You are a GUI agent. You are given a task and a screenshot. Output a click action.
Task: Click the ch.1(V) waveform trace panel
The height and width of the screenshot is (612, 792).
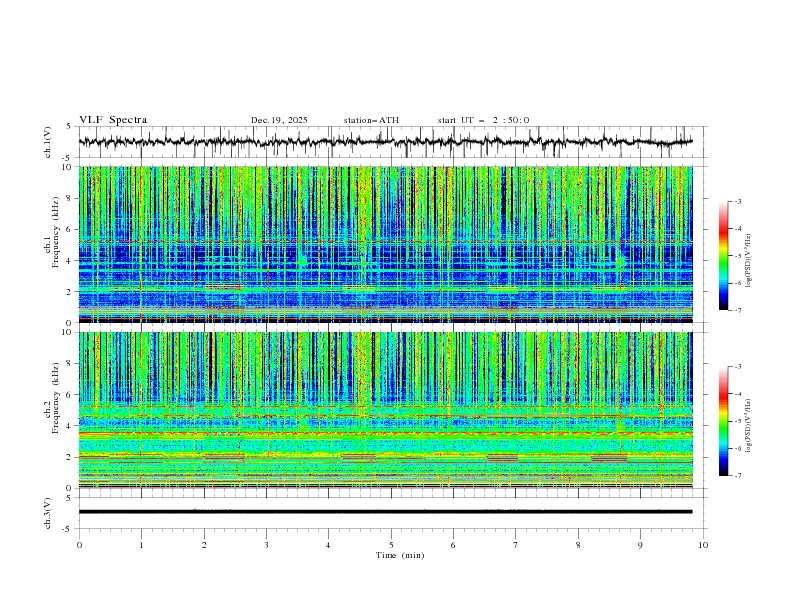(390, 142)
